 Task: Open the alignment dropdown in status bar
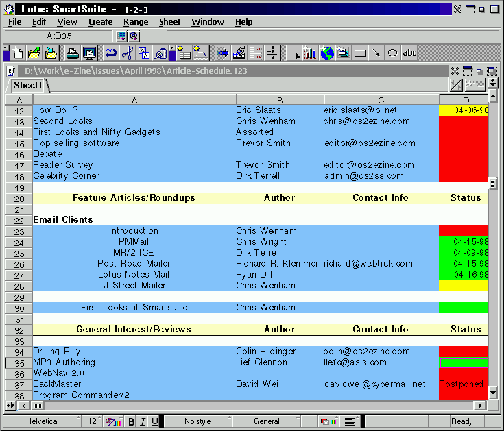[350, 421]
